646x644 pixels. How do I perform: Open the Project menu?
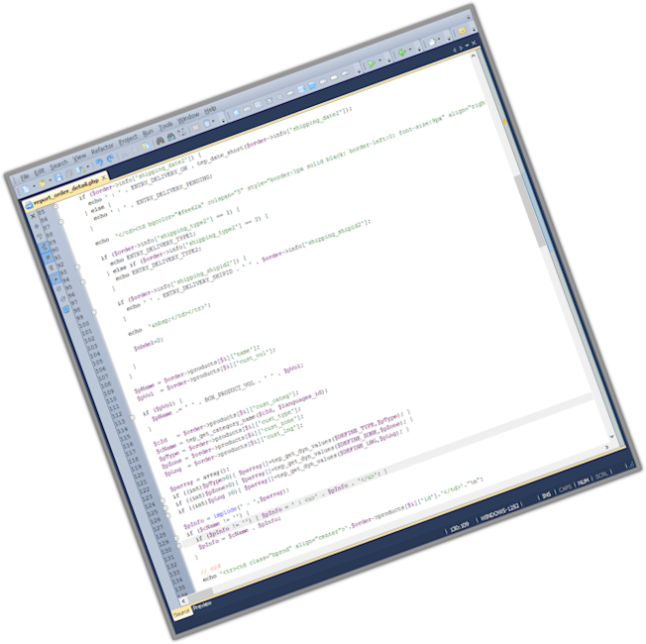point(128,140)
